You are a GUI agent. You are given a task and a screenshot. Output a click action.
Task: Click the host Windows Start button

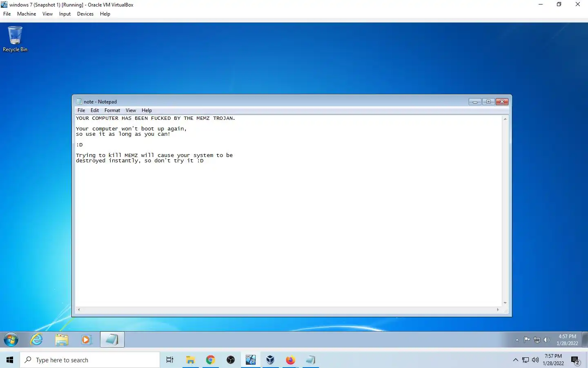tap(10, 360)
